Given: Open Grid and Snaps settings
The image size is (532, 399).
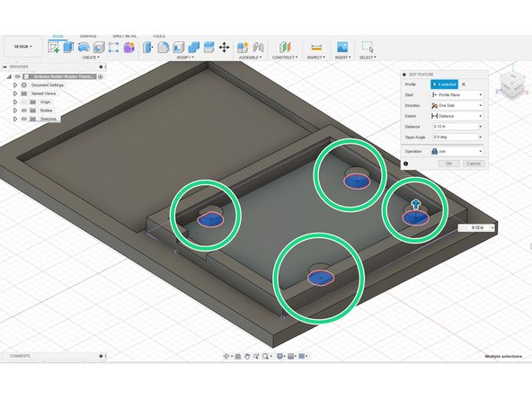Looking at the screenshot, I should pos(291,356).
